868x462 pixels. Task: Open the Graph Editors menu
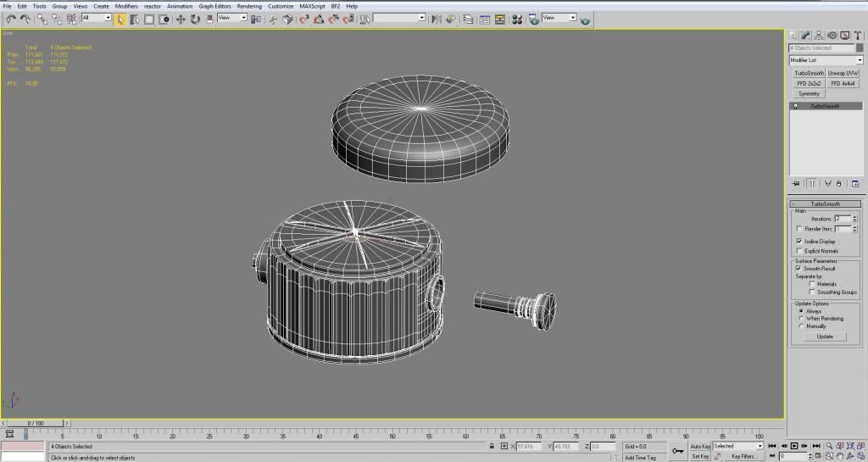click(214, 6)
